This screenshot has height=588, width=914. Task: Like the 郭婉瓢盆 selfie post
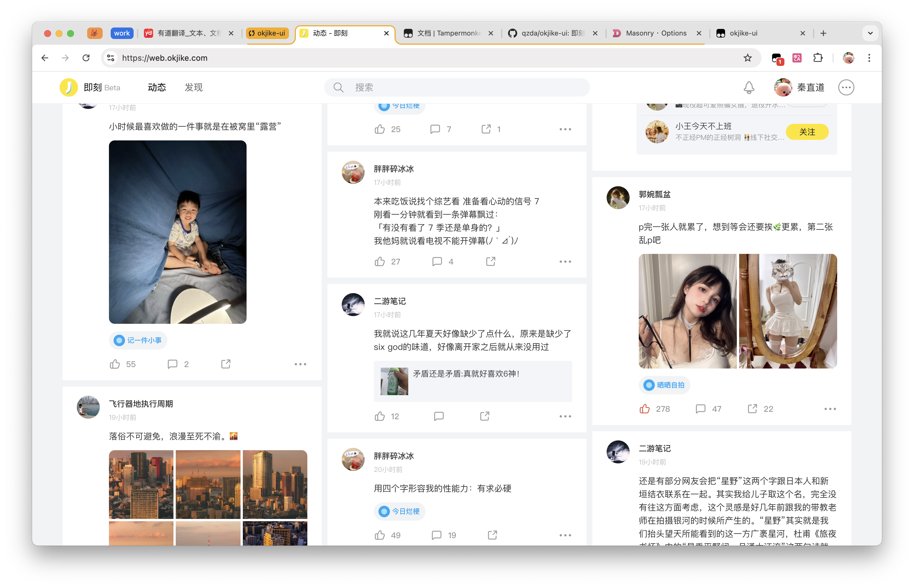(x=644, y=409)
